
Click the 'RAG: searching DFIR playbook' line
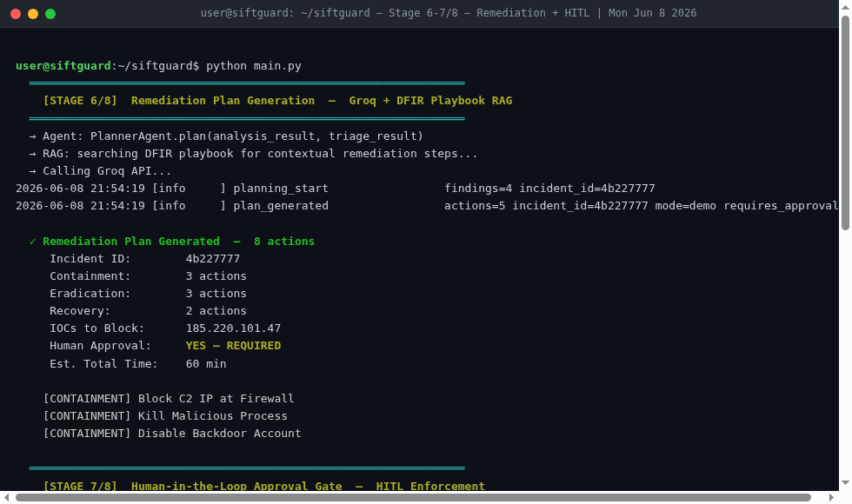coord(253,153)
